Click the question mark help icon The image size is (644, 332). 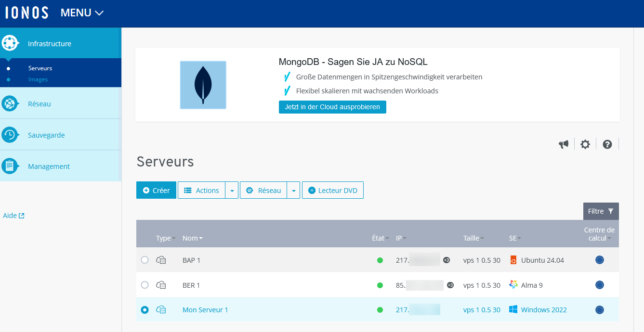click(x=607, y=144)
